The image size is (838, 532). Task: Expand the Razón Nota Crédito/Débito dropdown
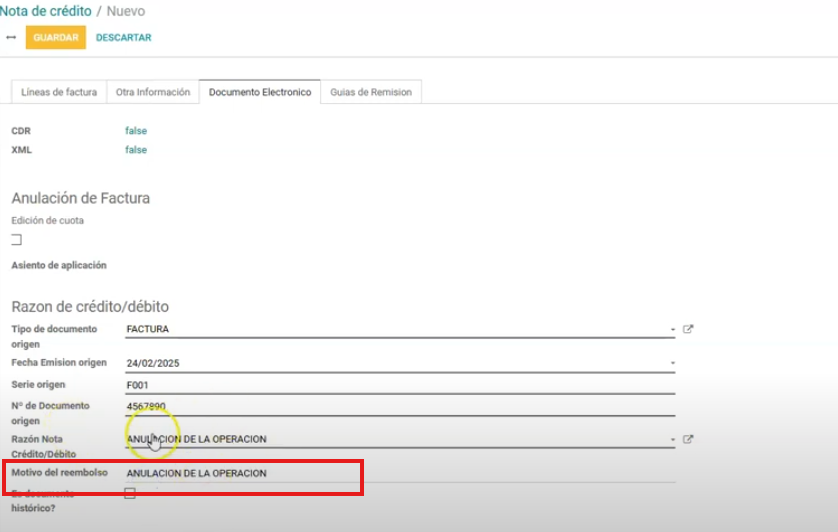[x=673, y=439]
